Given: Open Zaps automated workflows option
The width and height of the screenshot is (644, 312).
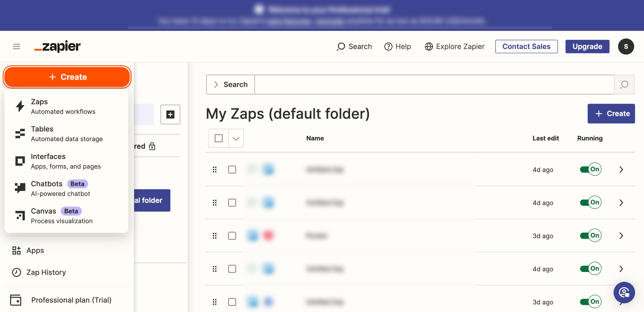Looking at the screenshot, I should 63,106.
